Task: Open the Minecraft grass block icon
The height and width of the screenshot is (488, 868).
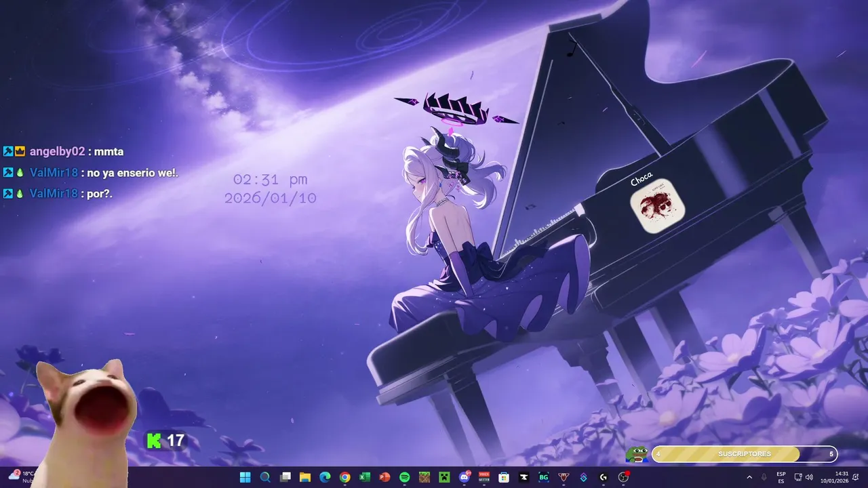Action: [x=425, y=477]
